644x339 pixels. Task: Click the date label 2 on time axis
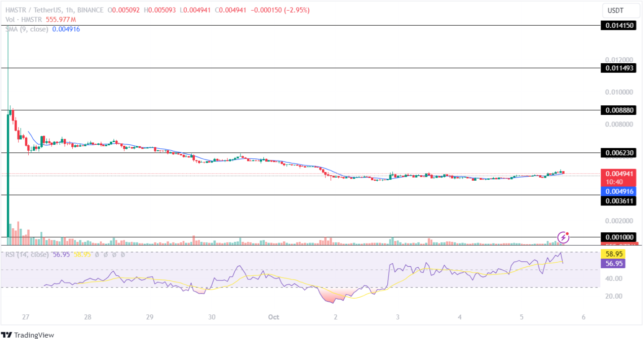pos(336,317)
